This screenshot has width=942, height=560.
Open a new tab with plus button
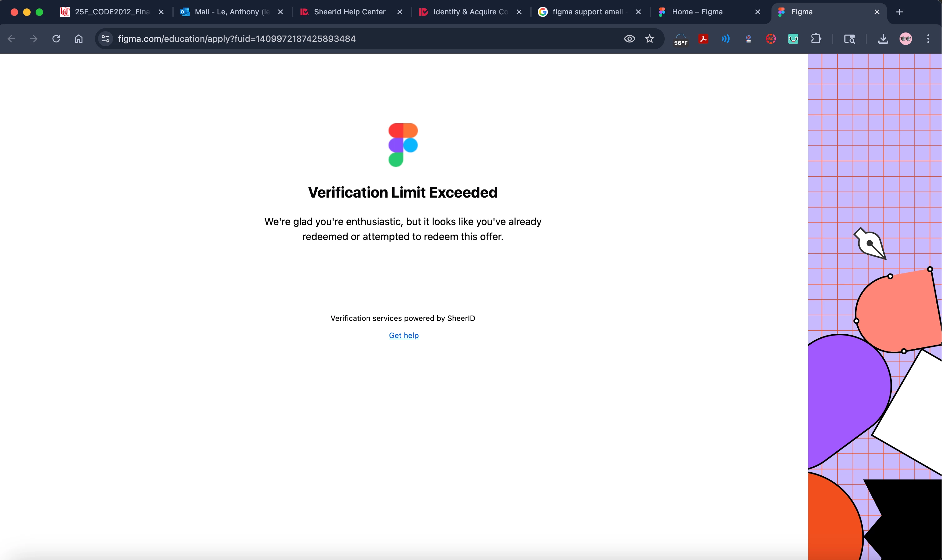pos(899,12)
